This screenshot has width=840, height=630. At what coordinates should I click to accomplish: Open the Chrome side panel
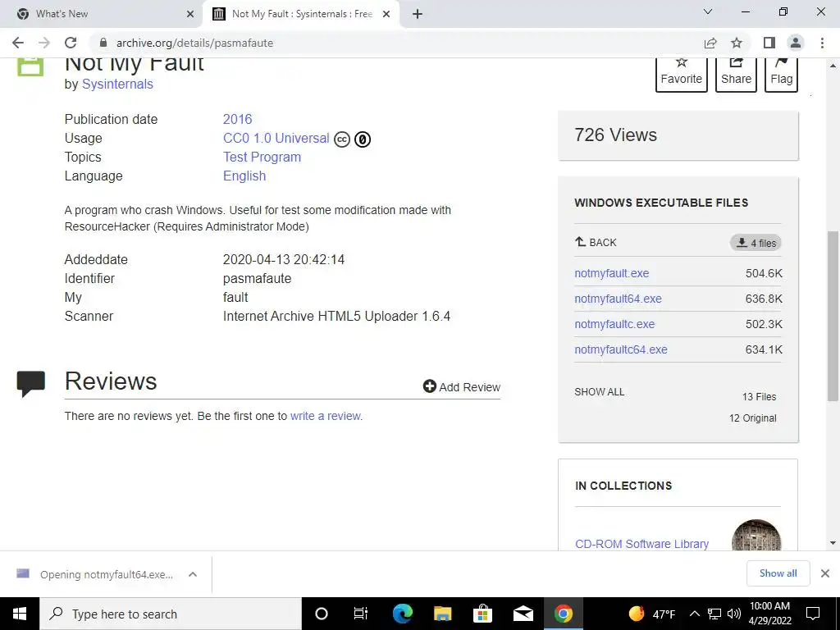point(769,43)
